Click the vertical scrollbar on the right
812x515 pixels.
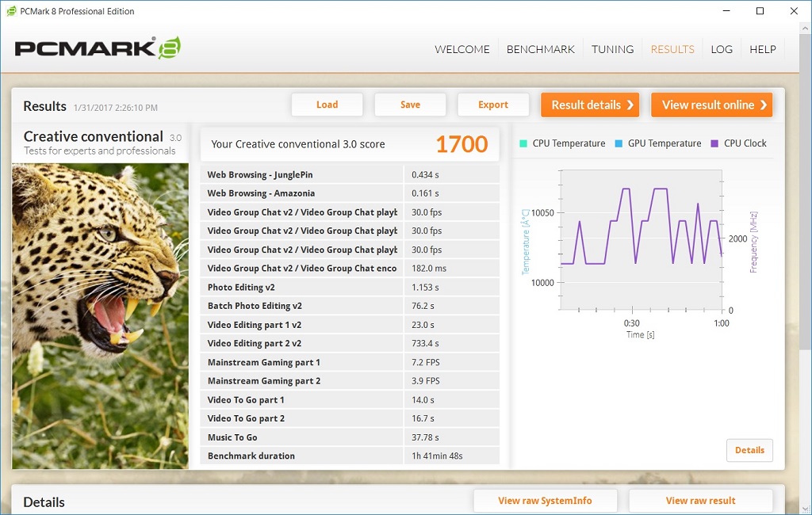(x=805, y=238)
